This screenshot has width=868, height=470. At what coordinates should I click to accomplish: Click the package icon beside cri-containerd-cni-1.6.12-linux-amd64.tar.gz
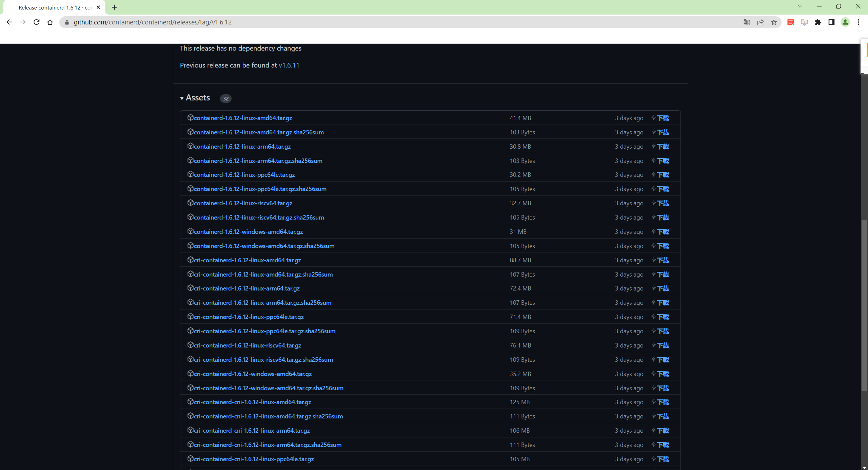(190, 401)
